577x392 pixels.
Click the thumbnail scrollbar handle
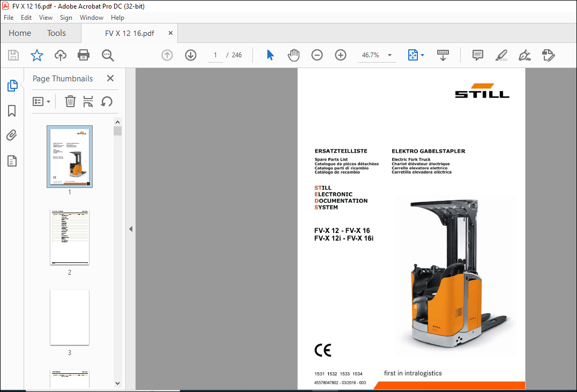click(117, 131)
